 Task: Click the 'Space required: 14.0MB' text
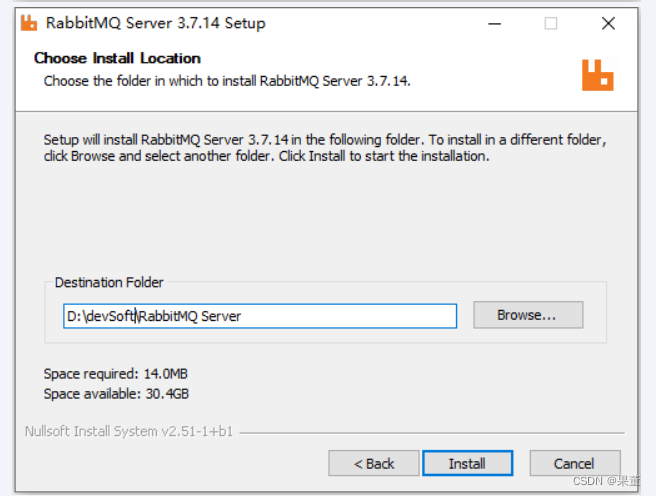pyautogui.click(x=116, y=374)
